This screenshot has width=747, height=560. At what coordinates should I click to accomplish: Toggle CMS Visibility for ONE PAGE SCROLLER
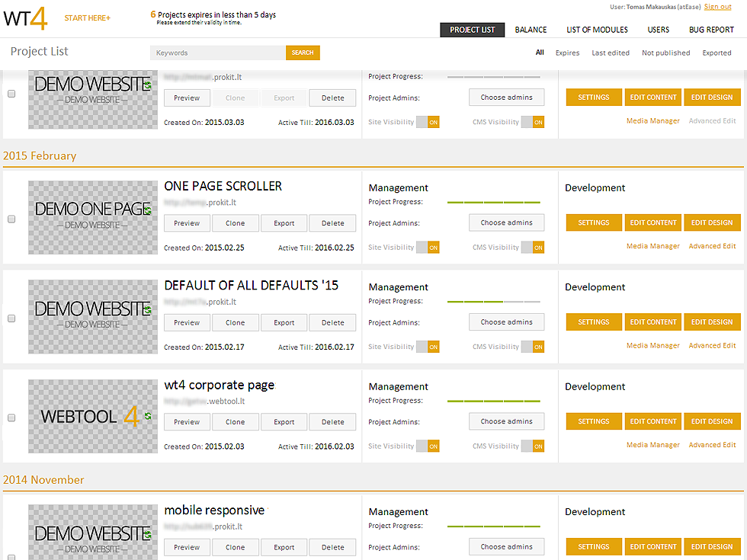point(532,247)
